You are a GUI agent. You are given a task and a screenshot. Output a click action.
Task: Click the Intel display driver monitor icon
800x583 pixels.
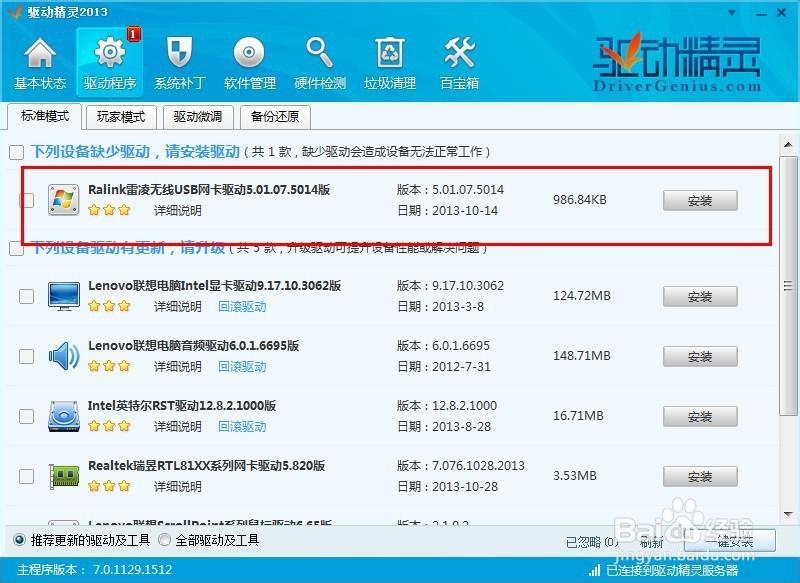pos(64,296)
